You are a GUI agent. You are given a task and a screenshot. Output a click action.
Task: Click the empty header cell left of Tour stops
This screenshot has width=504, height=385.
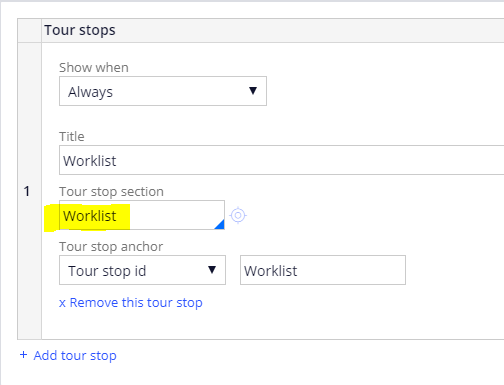pos(30,30)
